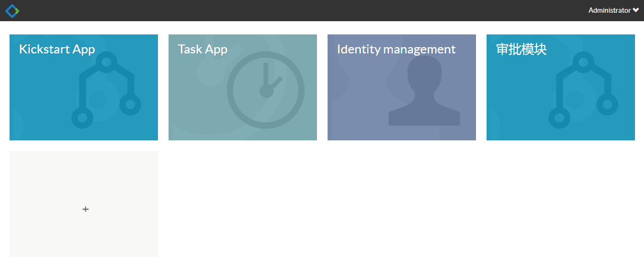Expand the chevron next to Administrator
This screenshot has width=644, height=268.
636,10
